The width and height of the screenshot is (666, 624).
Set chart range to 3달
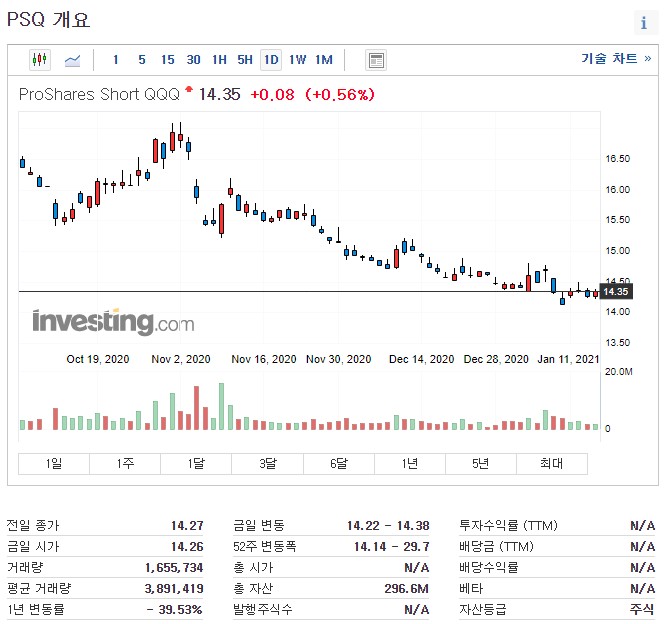point(268,463)
